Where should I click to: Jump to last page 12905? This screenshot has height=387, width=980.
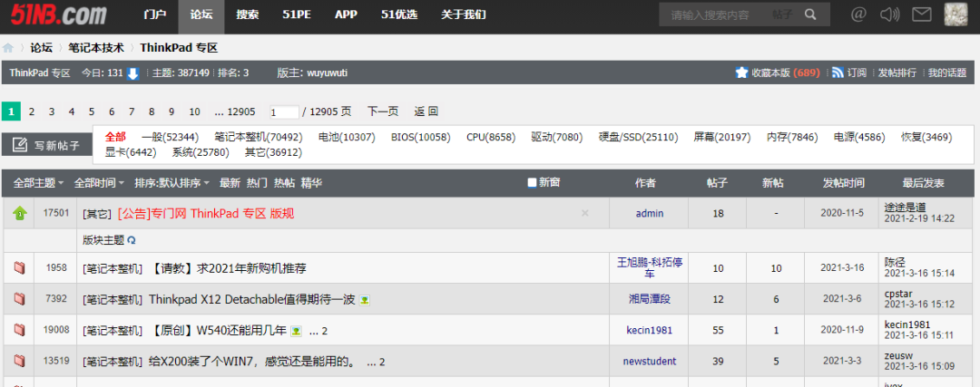pyautogui.click(x=235, y=111)
